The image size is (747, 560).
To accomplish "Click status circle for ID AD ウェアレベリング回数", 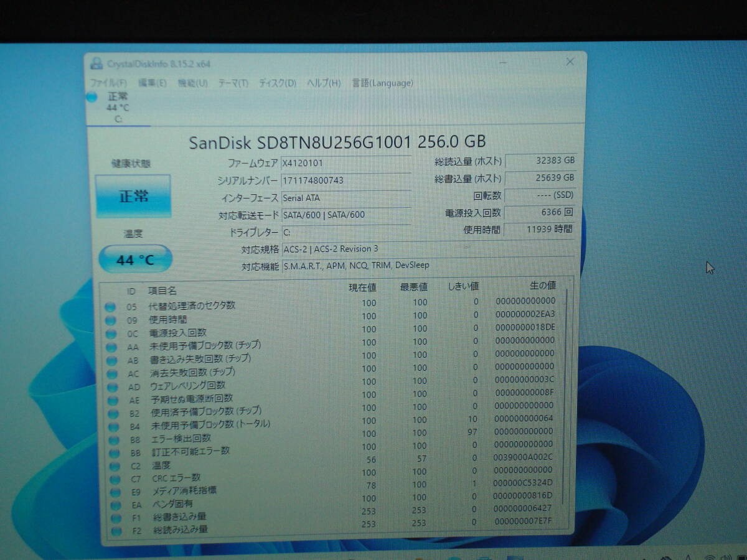I will 111,387.
